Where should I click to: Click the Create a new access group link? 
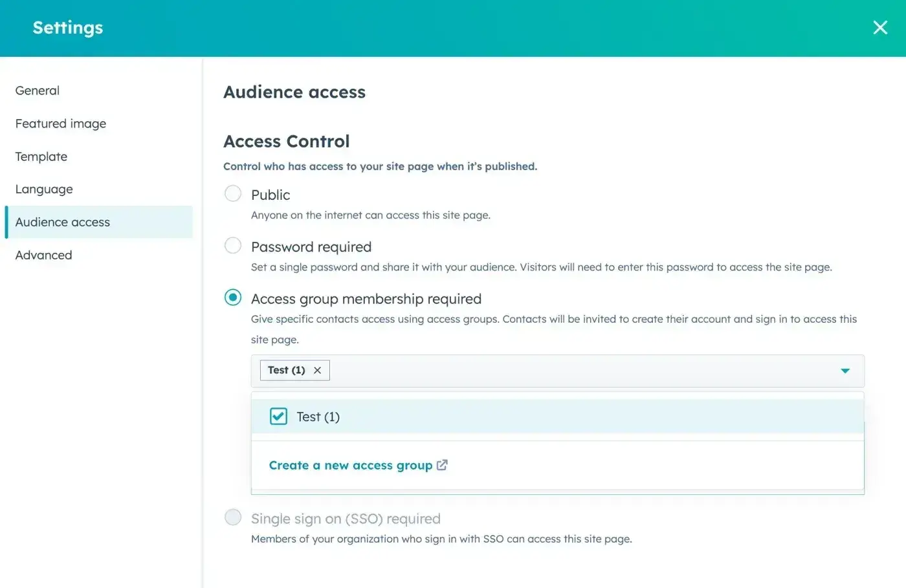click(350, 465)
